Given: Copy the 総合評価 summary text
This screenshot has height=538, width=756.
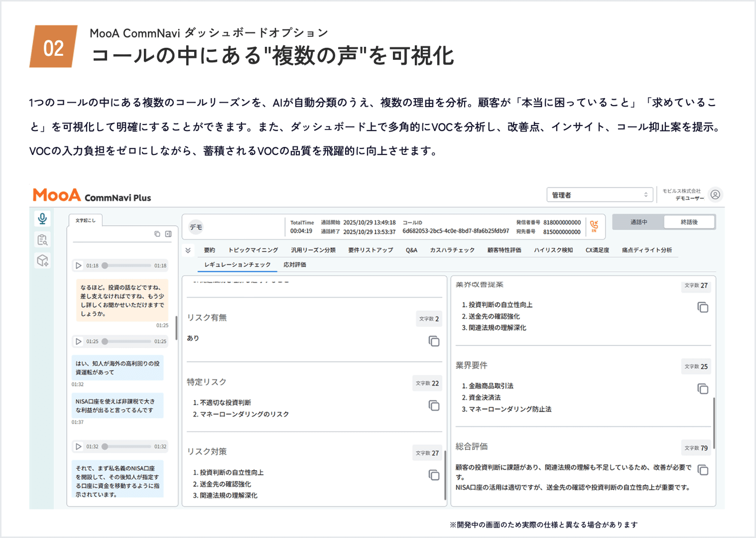Looking at the screenshot, I should (703, 470).
